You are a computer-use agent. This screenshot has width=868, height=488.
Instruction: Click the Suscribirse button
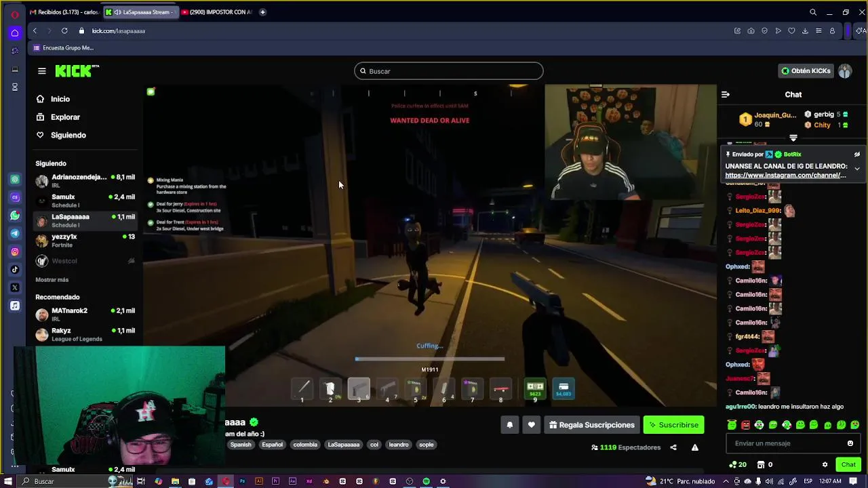673,425
